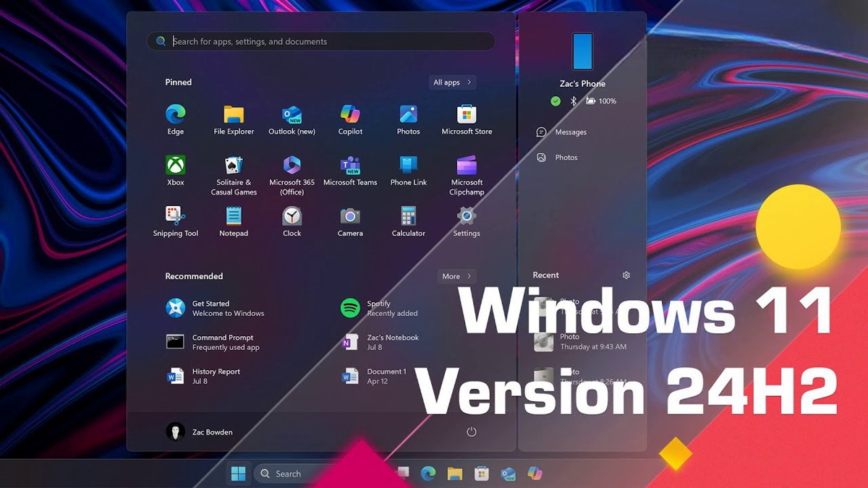The width and height of the screenshot is (868, 488).
Task: Click the Start menu search field
Action: click(x=321, y=41)
